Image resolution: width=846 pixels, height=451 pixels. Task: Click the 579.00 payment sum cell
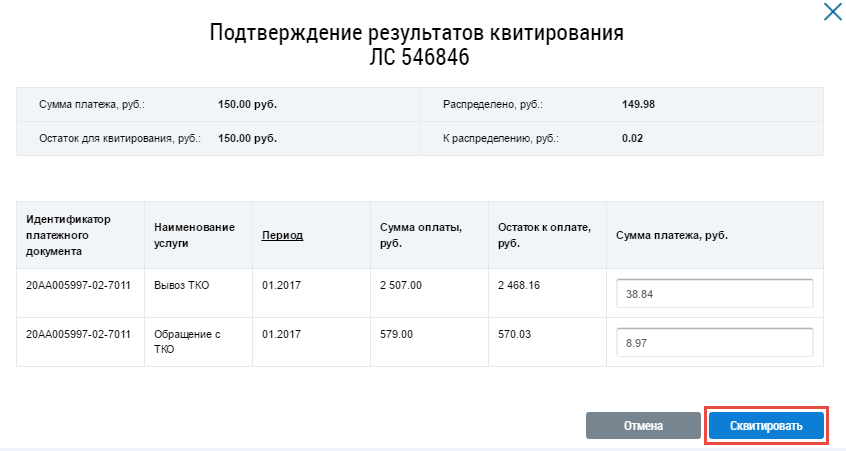point(396,335)
